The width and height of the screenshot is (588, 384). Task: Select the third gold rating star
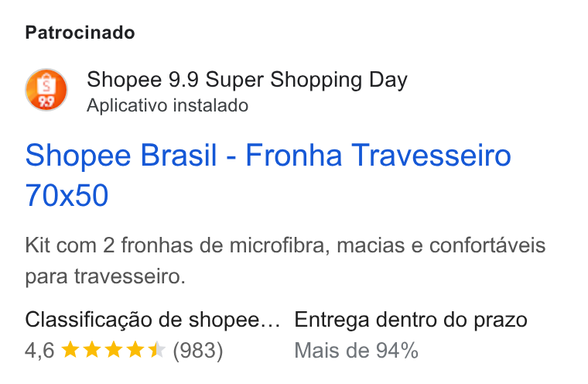point(113,349)
